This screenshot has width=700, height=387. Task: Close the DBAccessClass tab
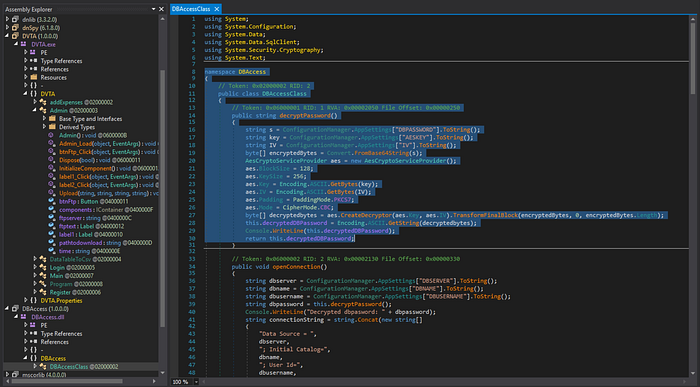pyautogui.click(x=217, y=9)
